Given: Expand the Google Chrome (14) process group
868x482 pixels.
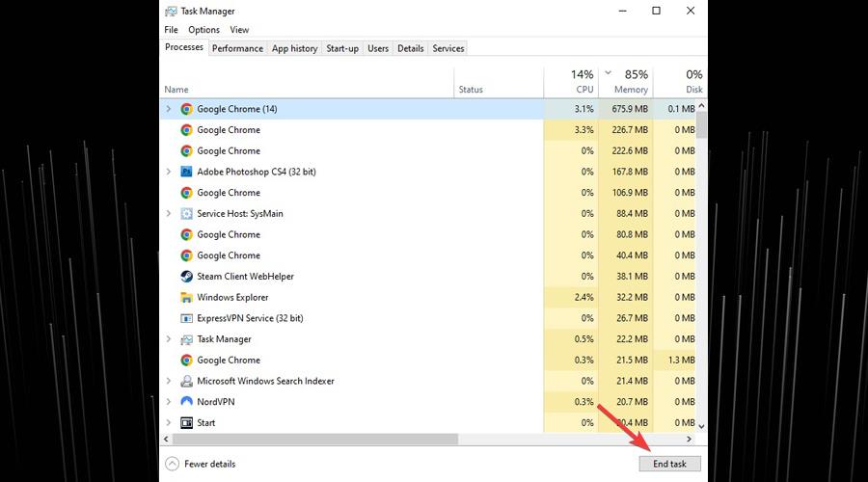Looking at the screenshot, I should [x=168, y=109].
